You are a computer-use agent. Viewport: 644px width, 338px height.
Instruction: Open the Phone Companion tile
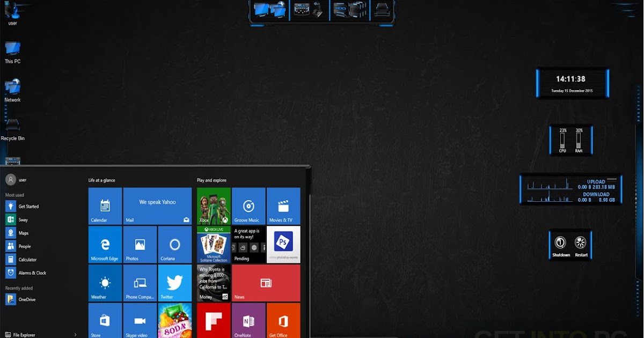coord(140,283)
